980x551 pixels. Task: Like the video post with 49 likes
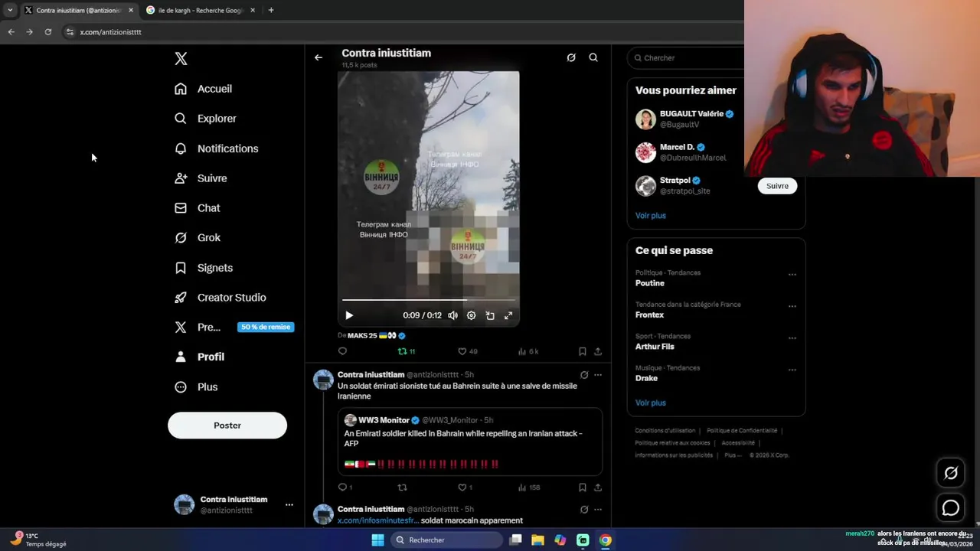467,351
